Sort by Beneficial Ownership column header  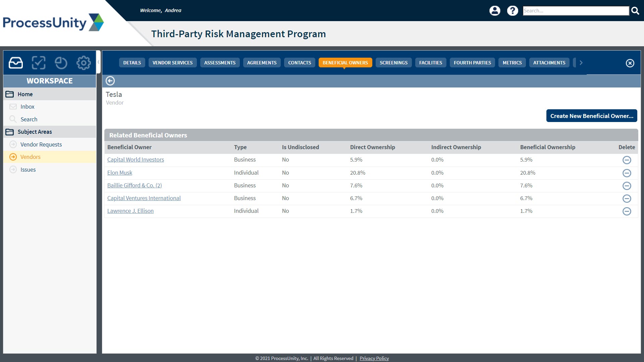coord(547,147)
